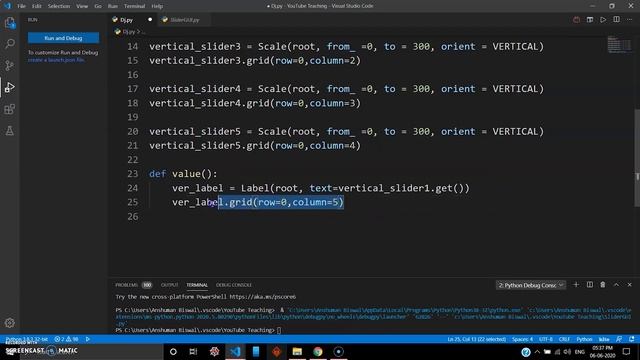This screenshot has height=360, width=640.
Task: Open the Run and Debug view icon
Action: click(x=10, y=87)
